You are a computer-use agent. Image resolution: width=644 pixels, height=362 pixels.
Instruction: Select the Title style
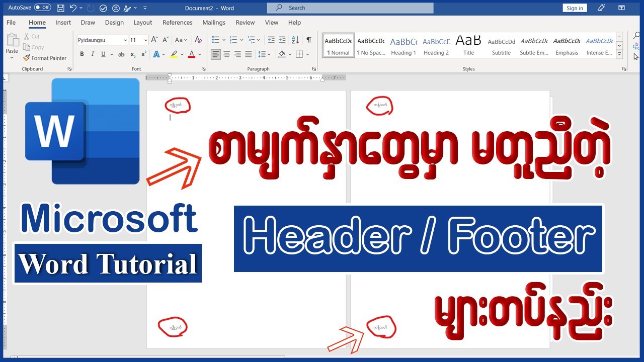[468, 45]
